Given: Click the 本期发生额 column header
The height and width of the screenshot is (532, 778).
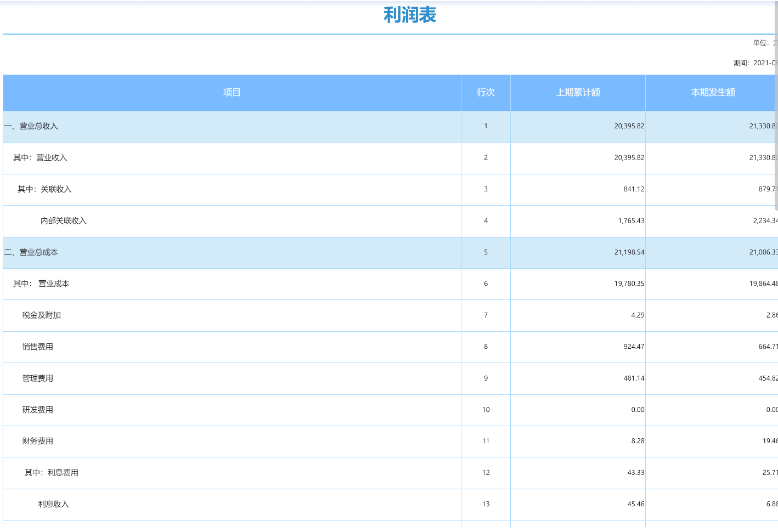Looking at the screenshot, I should (x=712, y=93).
